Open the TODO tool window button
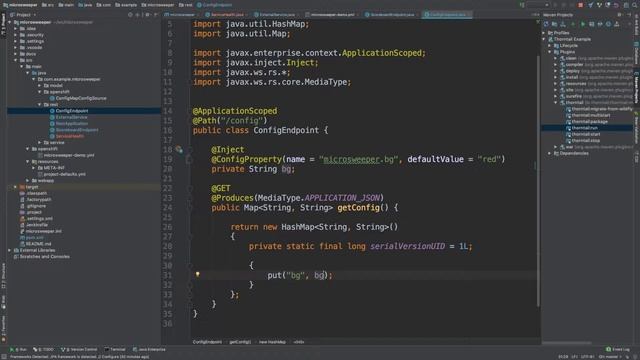640x360 pixels. click(x=43, y=349)
